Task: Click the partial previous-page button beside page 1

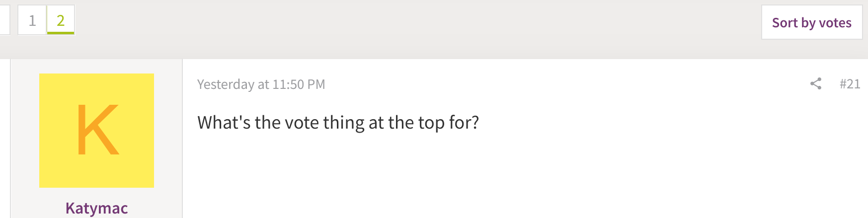Action: [x=4, y=20]
